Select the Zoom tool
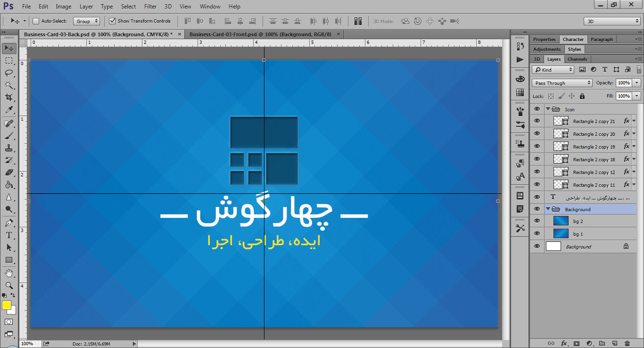Screen dimensions: 644x348 pyautogui.click(x=9, y=285)
